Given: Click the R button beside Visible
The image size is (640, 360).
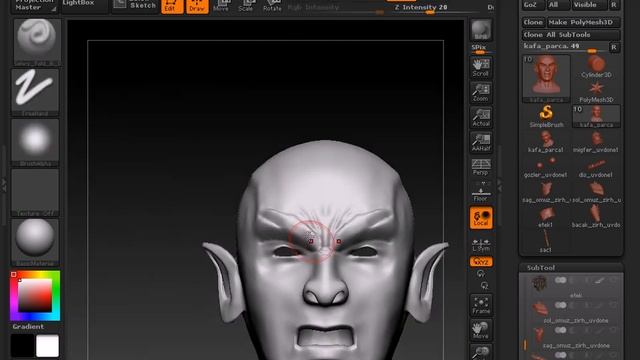Looking at the screenshot, I should (x=614, y=5).
